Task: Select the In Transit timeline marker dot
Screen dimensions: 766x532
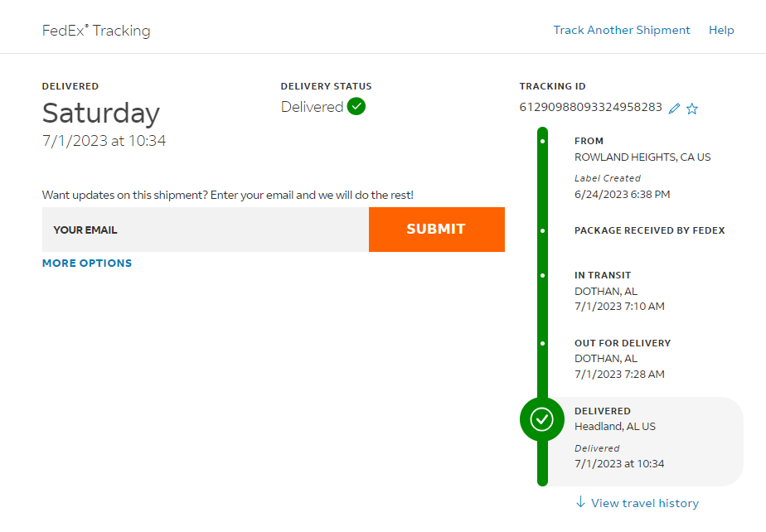Action: pos(542,275)
